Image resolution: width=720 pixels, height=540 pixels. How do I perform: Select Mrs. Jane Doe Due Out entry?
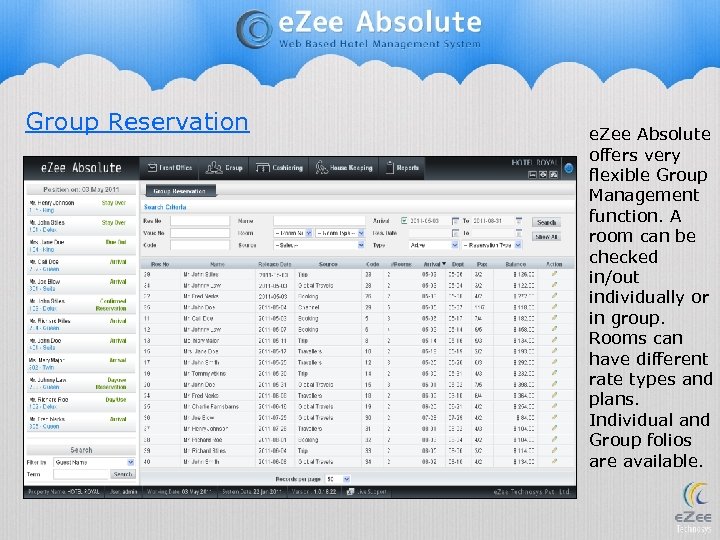tap(81, 246)
